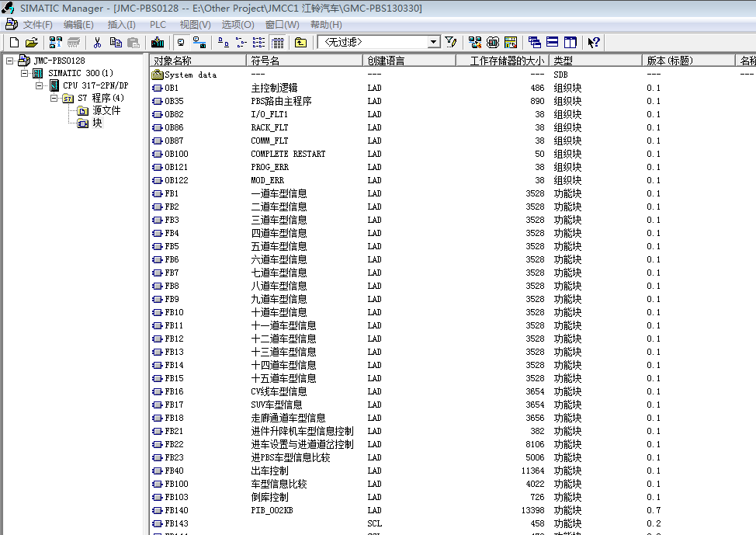
Task: Sort by the 对象名称 column header
Action: point(198,61)
